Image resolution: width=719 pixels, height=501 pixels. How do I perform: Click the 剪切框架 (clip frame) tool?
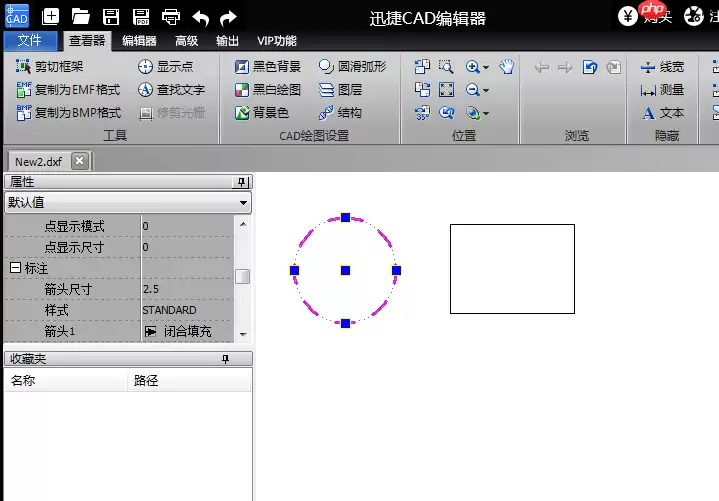[50, 67]
